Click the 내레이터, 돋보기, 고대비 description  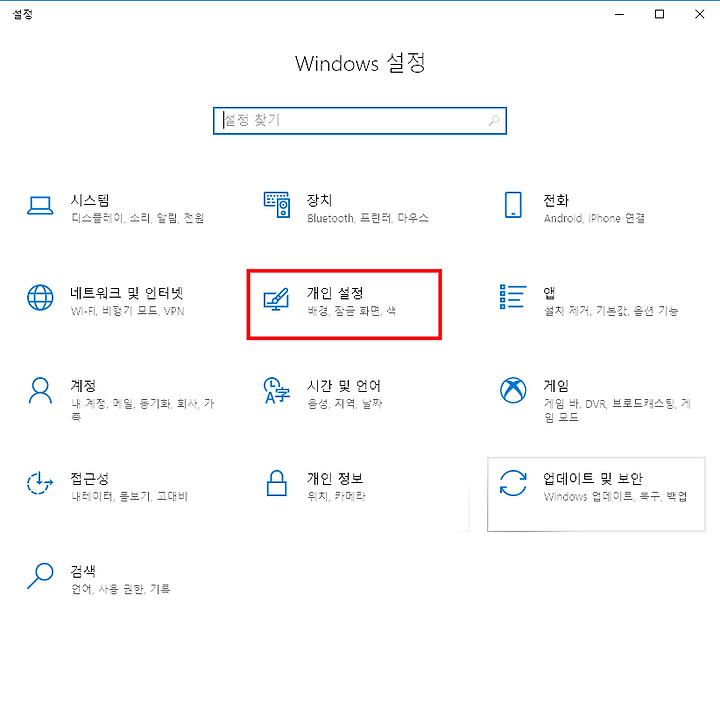coord(129,496)
